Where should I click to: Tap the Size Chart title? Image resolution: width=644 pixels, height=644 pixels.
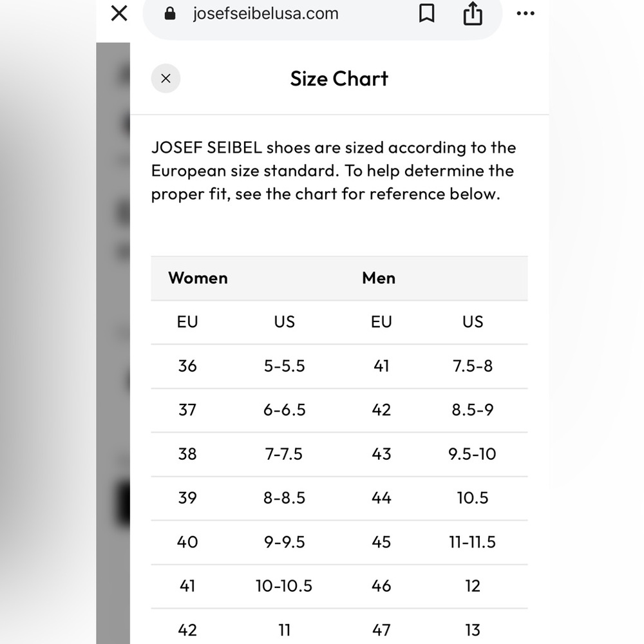[x=339, y=79]
